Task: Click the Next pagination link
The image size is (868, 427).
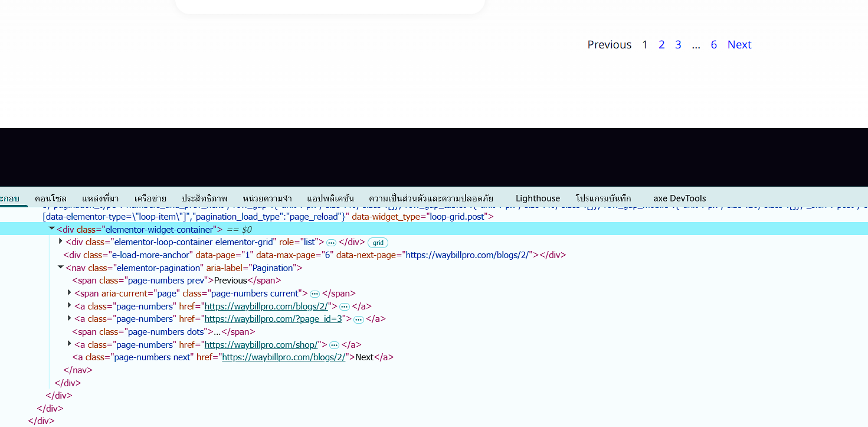Action: coord(739,45)
